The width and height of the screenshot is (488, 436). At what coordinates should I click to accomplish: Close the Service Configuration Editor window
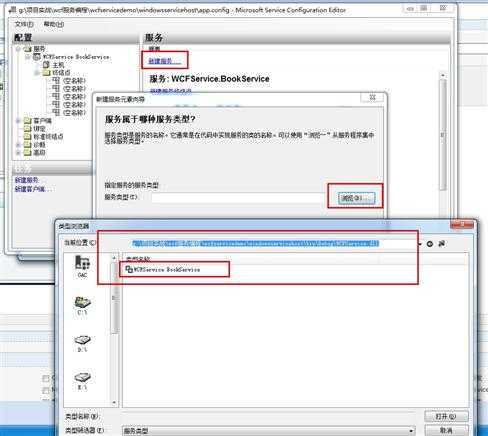(x=442, y=8)
